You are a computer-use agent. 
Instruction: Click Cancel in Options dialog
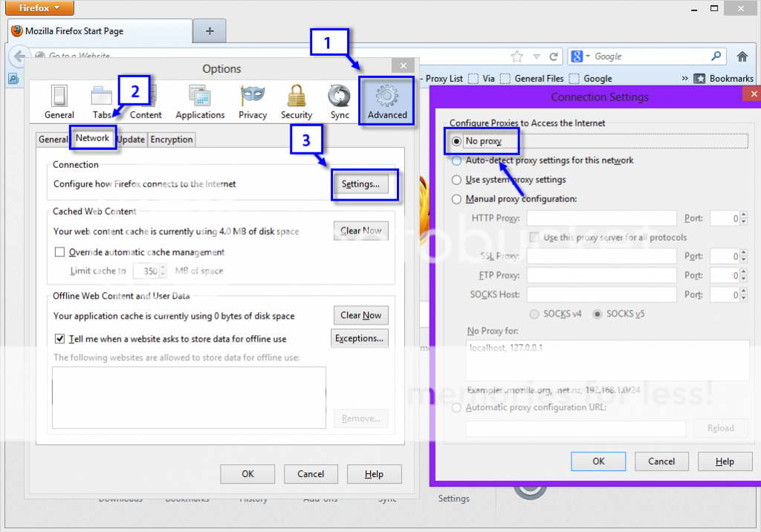coord(311,474)
